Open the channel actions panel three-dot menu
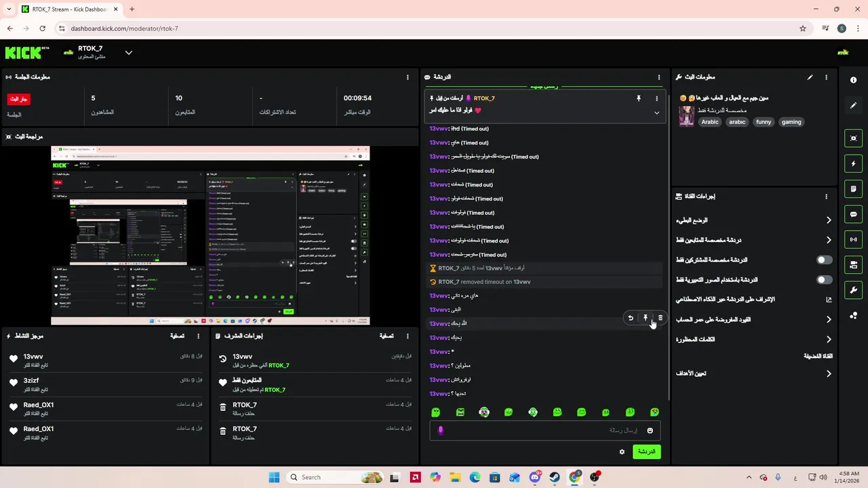Image resolution: width=868 pixels, height=488 pixels. pos(826,197)
